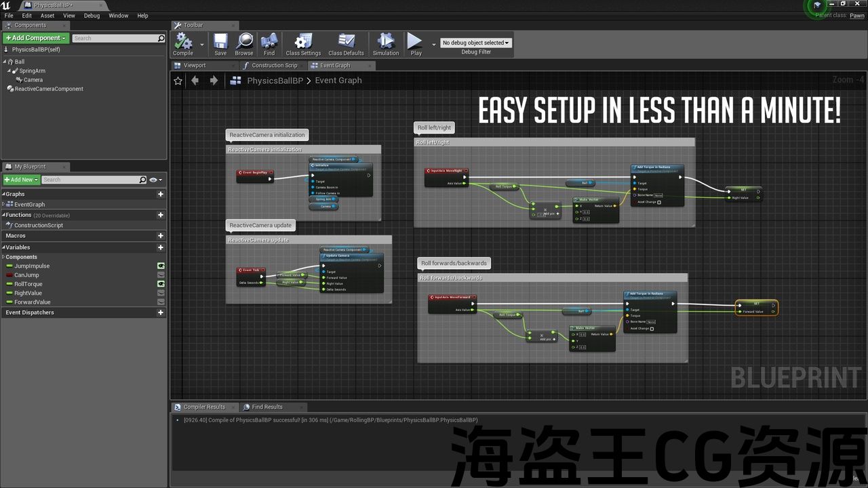Collapse the SpringArm component tree item
Screen dimensions: 868x488
pyautogui.click(x=10, y=71)
